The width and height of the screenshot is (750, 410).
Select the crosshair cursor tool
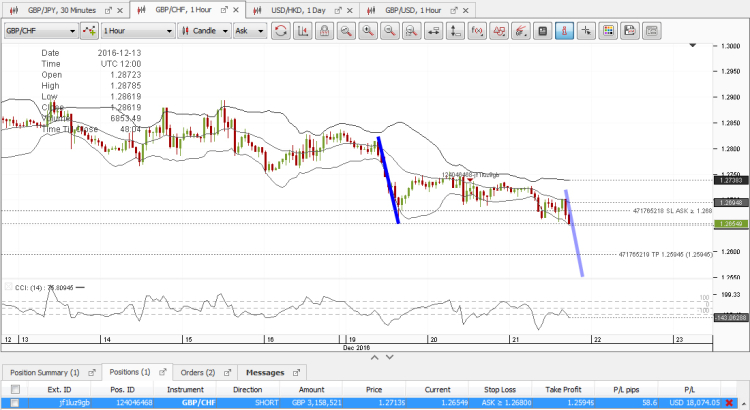click(x=586, y=31)
